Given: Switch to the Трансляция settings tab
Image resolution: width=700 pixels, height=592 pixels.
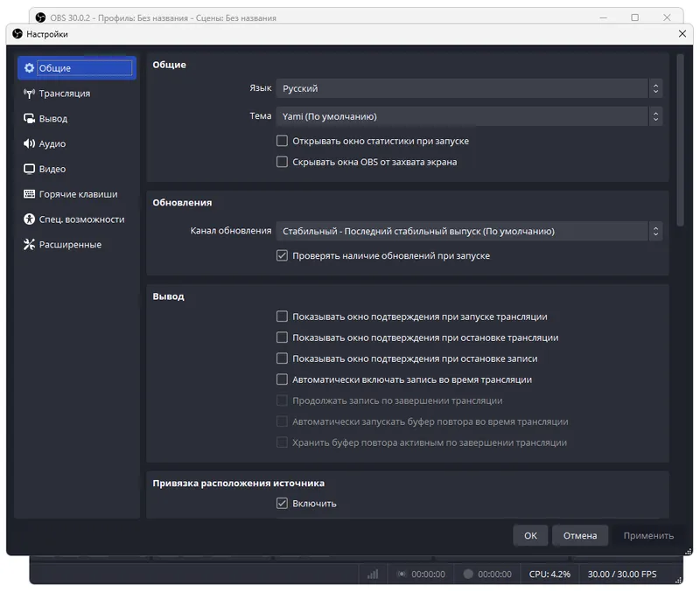Looking at the screenshot, I should coord(77,94).
